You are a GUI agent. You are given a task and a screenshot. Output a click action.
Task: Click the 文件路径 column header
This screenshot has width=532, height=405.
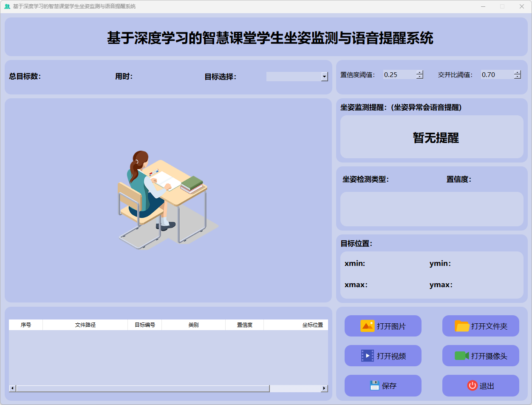(x=85, y=325)
